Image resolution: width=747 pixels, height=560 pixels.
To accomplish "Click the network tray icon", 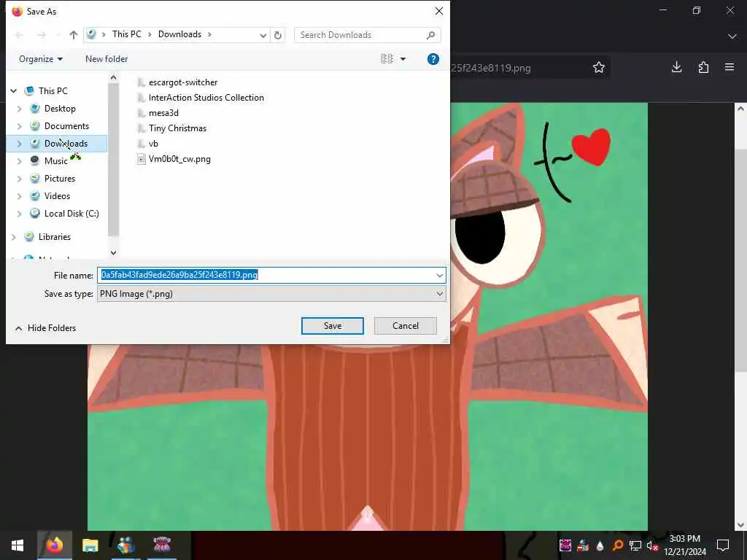I will click(635, 545).
